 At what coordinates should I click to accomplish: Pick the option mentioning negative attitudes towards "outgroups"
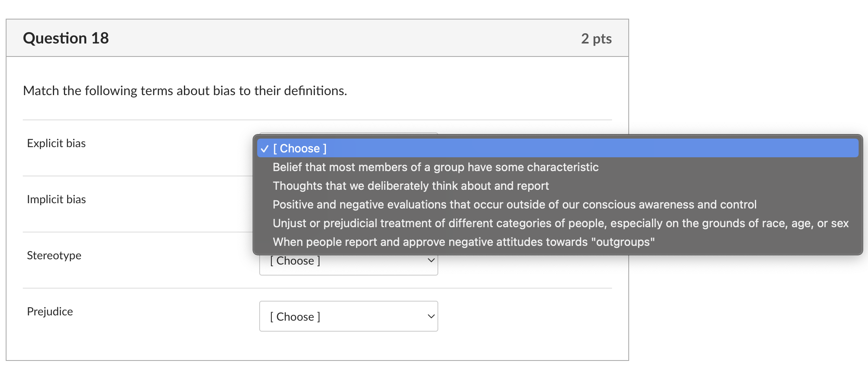pos(464,242)
